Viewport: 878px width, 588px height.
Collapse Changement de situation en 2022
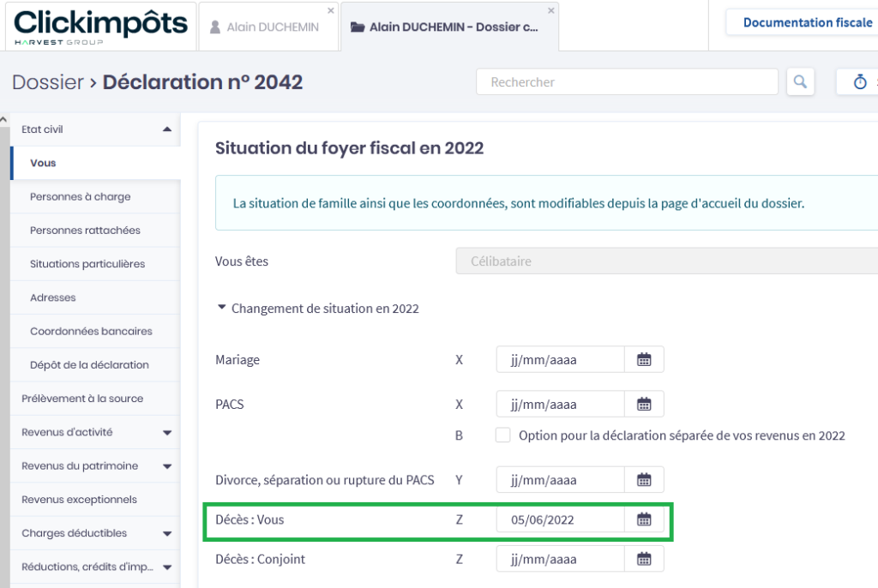coord(222,308)
